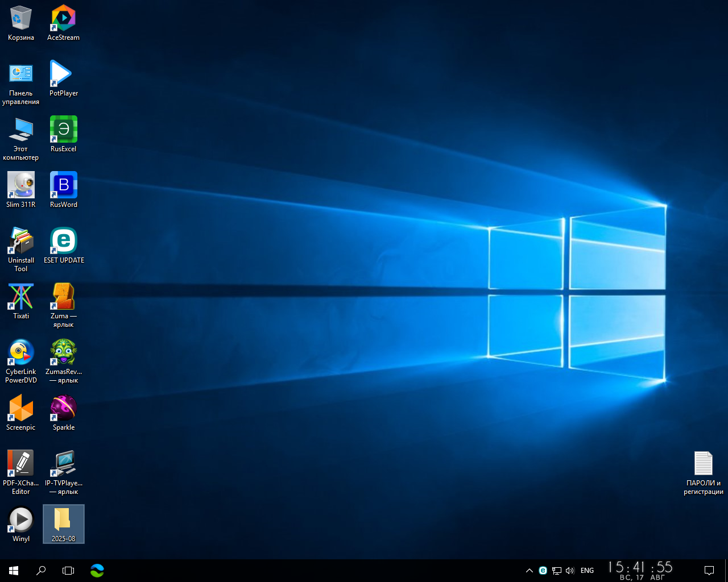728x582 pixels.
Task: Select the ПАРОЛИ и регистрации text file
Action: [704, 473]
